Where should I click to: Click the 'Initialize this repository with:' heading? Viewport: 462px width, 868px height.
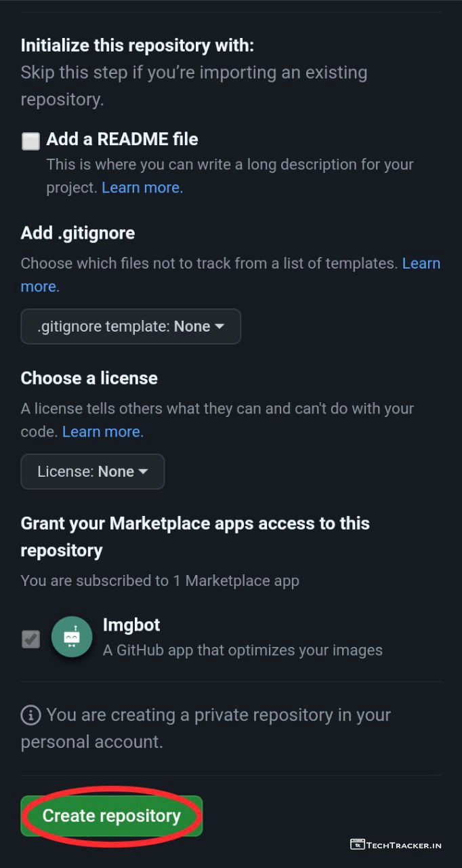[x=137, y=45]
